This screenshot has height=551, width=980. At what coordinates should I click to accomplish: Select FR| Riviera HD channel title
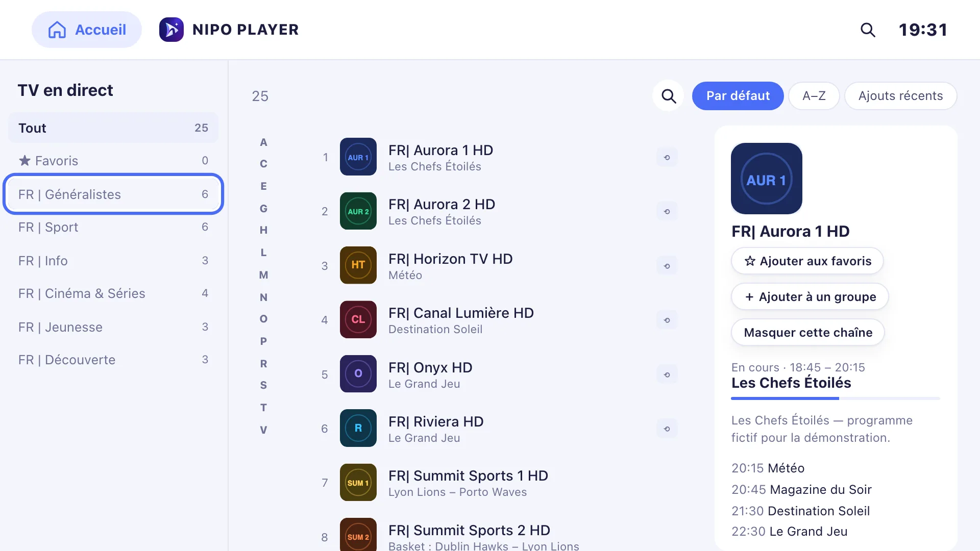(436, 422)
